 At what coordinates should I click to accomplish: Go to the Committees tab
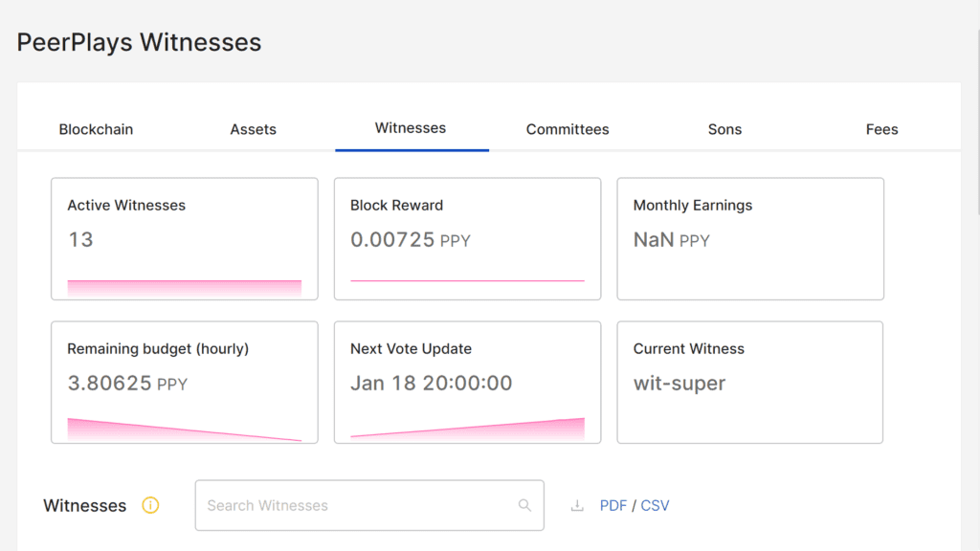[x=568, y=129]
